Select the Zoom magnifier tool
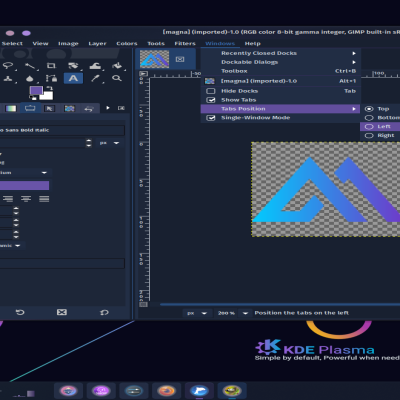Image resolution: width=400 pixels, height=400 pixels. click(117, 78)
